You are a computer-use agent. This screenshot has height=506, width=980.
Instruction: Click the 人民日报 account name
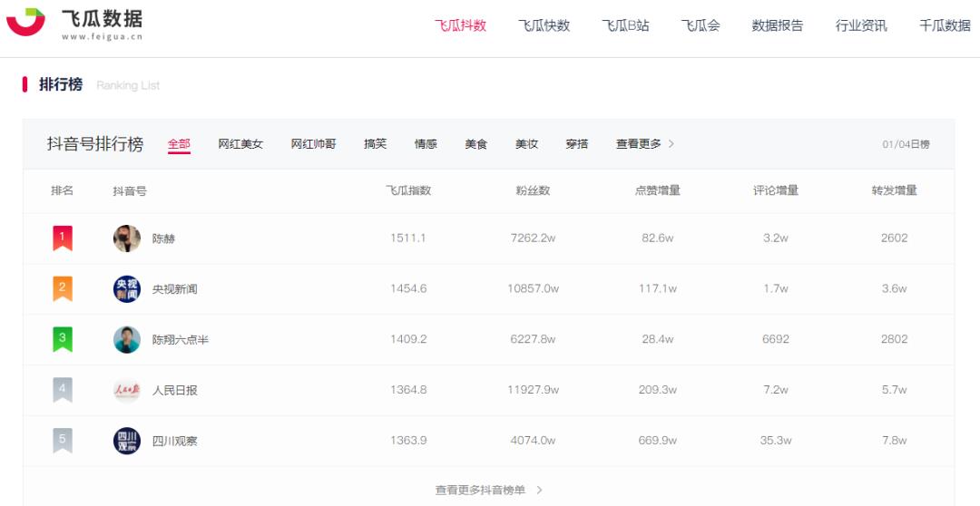coord(175,391)
